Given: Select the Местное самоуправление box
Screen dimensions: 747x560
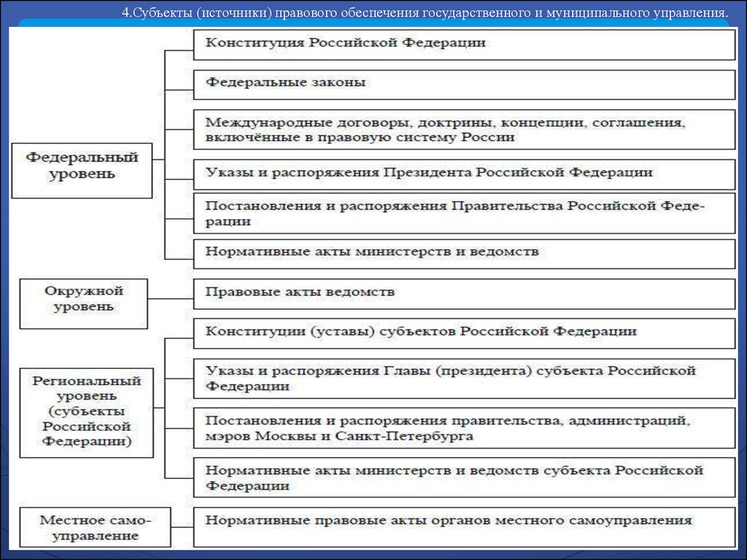Looking at the screenshot, I should pos(95,527).
